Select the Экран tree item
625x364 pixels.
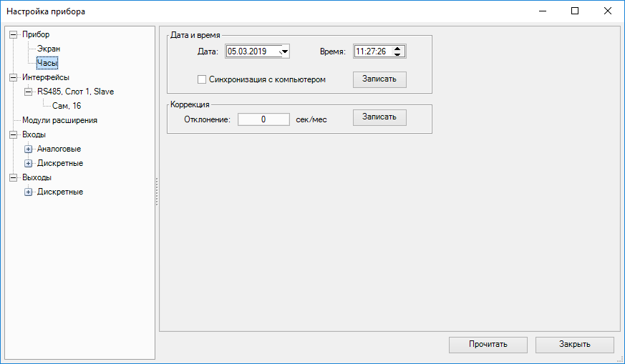coord(48,49)
